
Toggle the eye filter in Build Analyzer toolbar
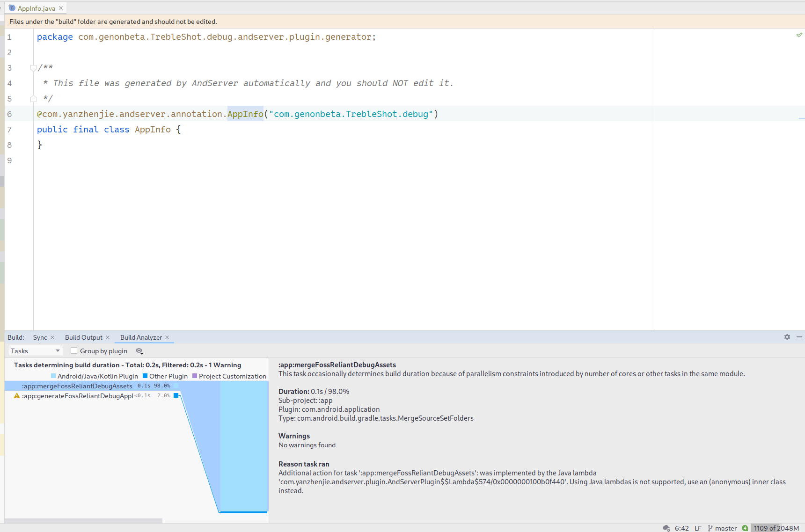[x=139, y=350]
